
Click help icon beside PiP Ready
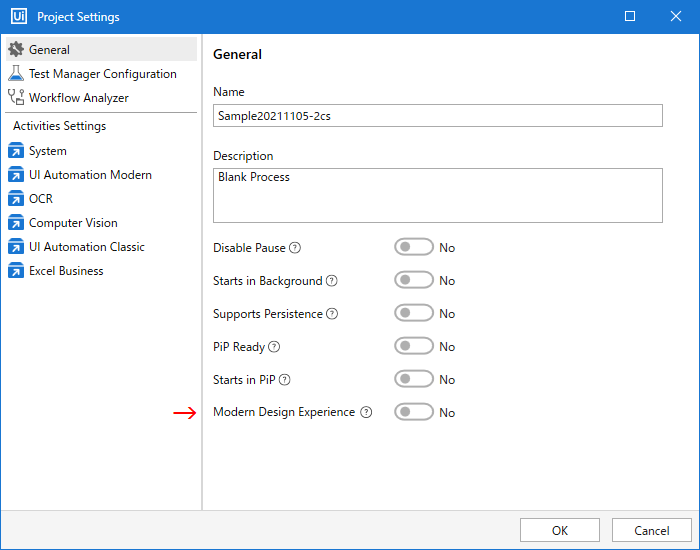(274, 347)
